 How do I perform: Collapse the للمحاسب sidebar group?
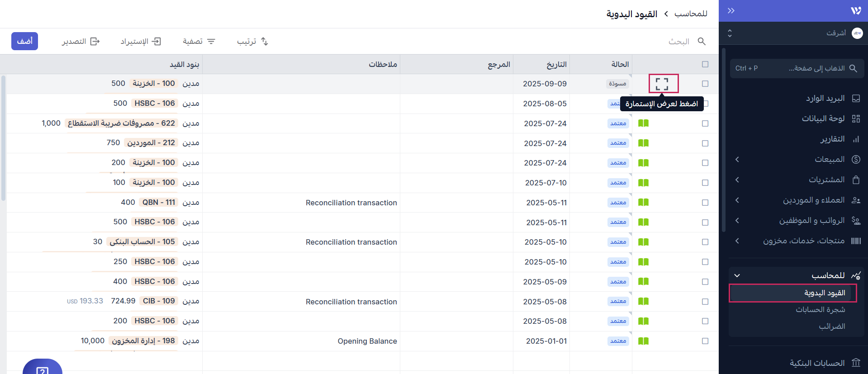click(x=737, y=275)
